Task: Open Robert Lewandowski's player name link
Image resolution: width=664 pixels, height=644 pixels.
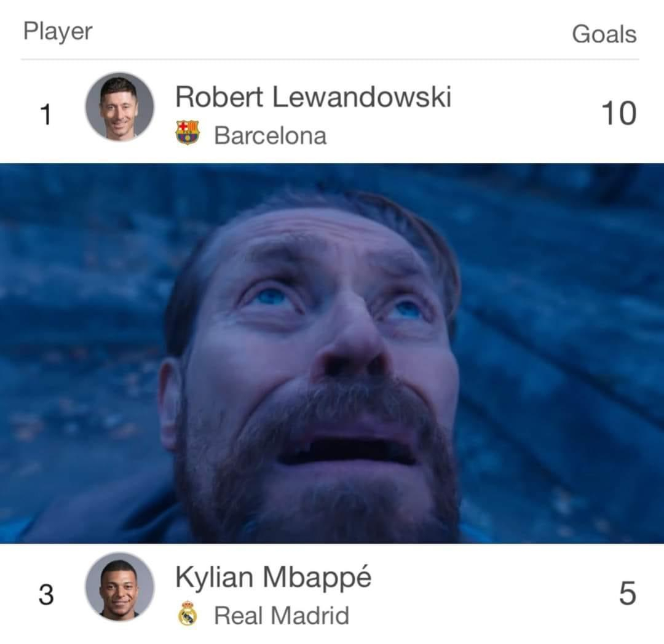Action: [x=313, y=97]
